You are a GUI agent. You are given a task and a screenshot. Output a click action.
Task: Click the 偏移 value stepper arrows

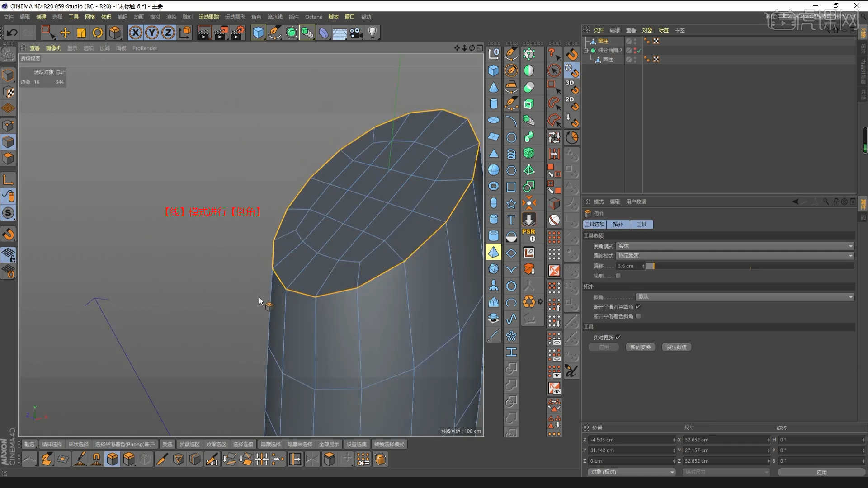[643, 266]
